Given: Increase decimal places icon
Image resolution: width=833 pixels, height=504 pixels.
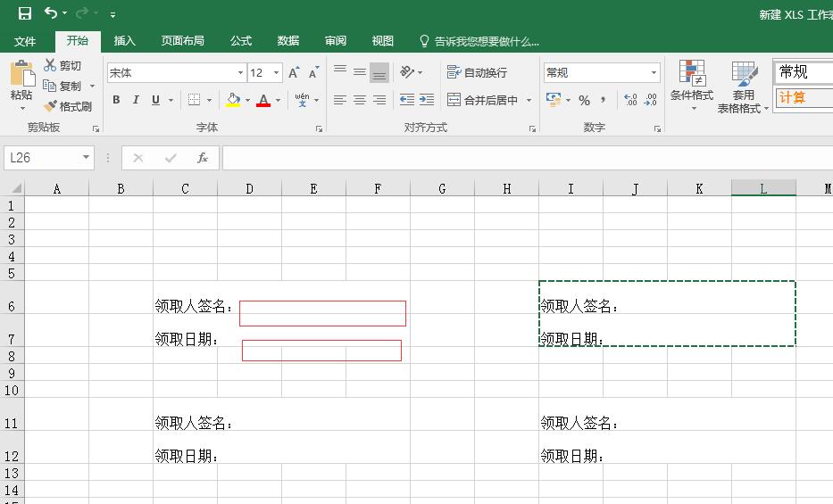Looking at the screenshot, I should click(x=630, y=100).
